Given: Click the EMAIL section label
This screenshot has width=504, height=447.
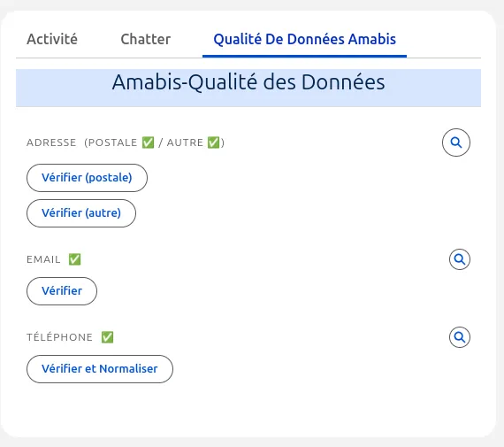Looking at the screenshot, I should tap(43, 259).
